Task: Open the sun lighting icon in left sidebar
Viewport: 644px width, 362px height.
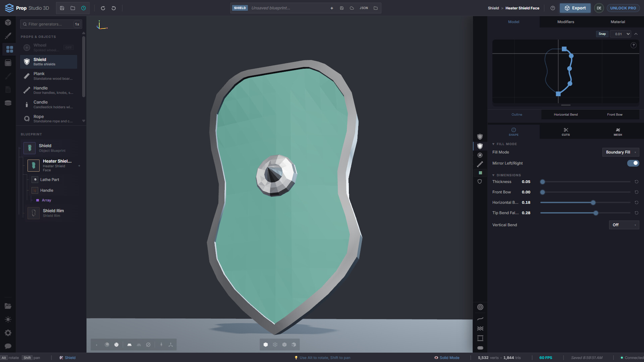Action: click(x=8, y=319)
